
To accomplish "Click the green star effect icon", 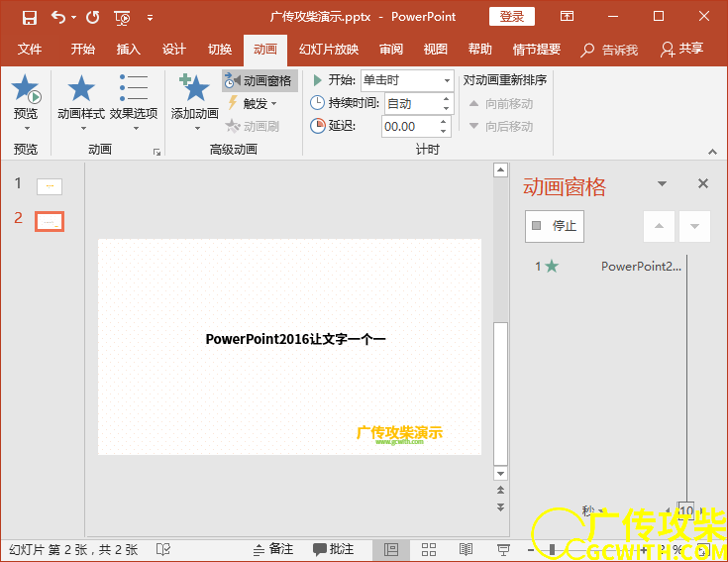I will point(552,267).
